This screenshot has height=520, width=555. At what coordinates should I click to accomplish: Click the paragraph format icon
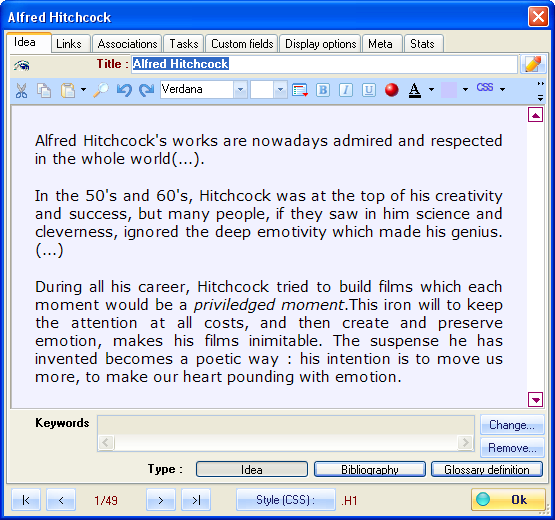pyautogui.click(x=300, y=90)
